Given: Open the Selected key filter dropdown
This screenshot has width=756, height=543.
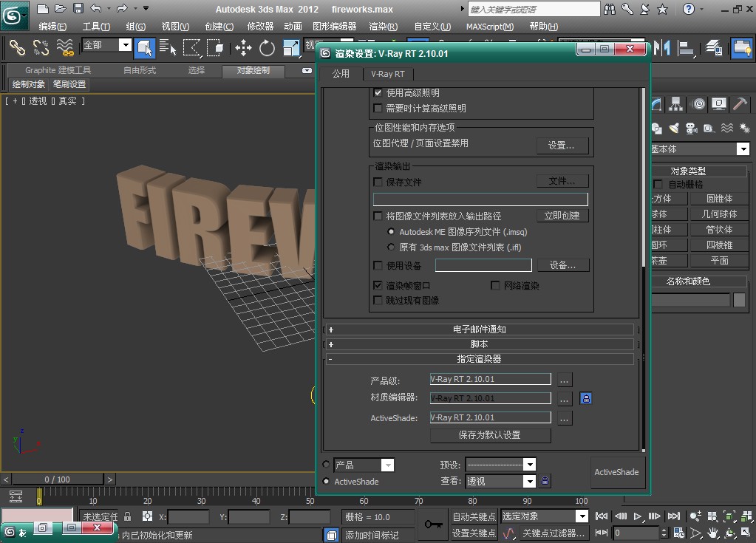Looking at the screenshot, I should coord(582,516).
